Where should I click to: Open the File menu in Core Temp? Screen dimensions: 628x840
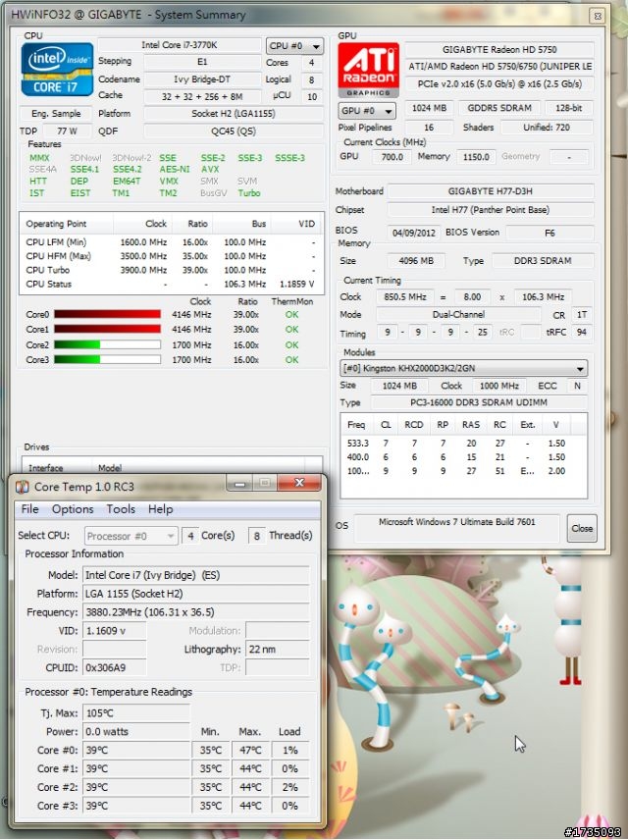pyautogui.click(x=29, y=509)
